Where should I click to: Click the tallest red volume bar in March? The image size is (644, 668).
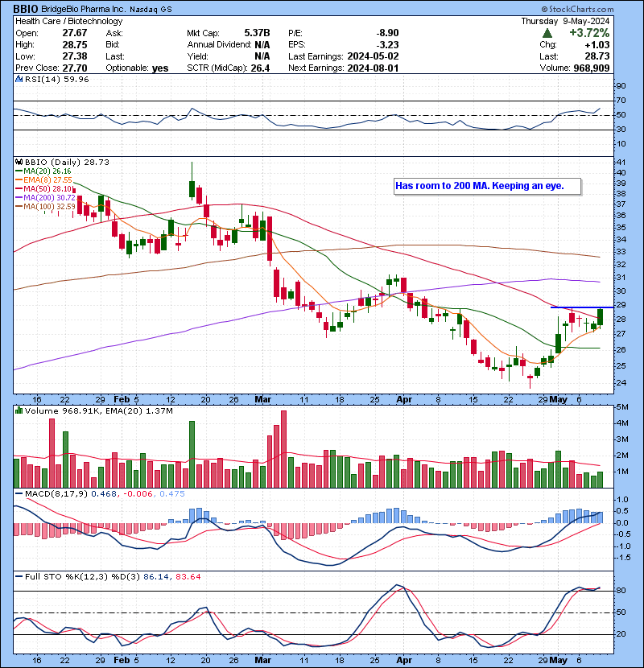[x=284, y=449]
